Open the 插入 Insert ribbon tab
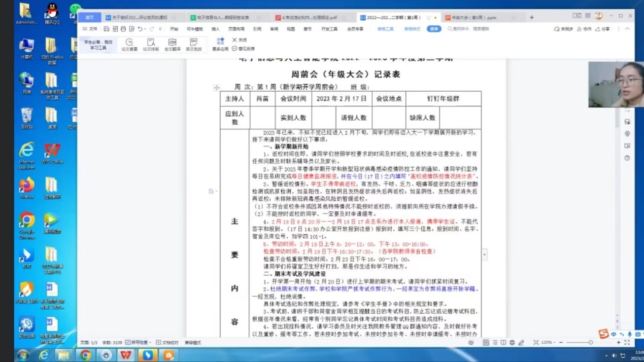The image size is (644, 362). [x=216, y=29]
